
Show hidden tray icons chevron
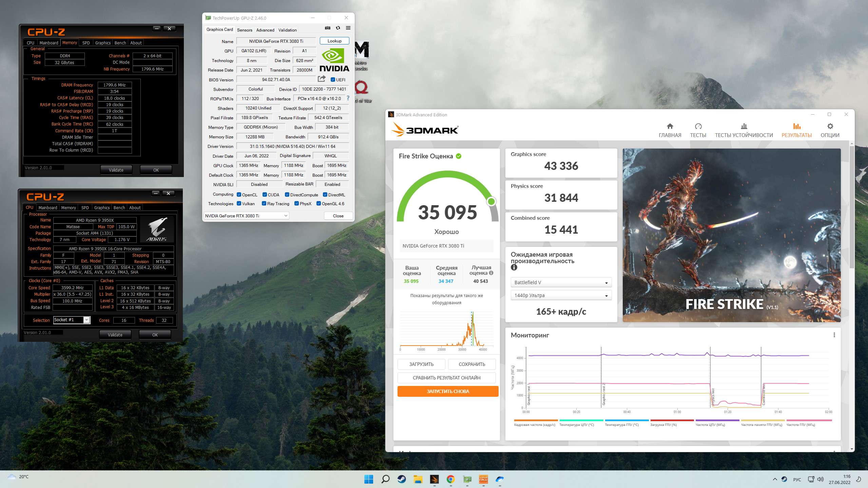tap(775, 479)
